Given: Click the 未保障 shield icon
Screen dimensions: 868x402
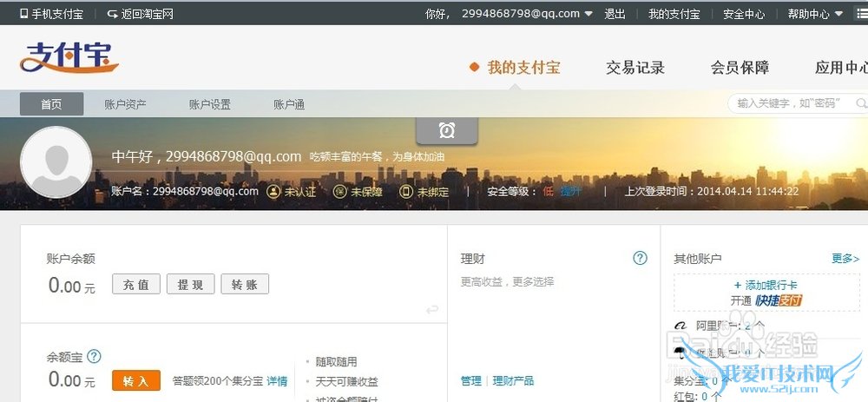Looking at the screenshot, I should [x=339, y=192].
